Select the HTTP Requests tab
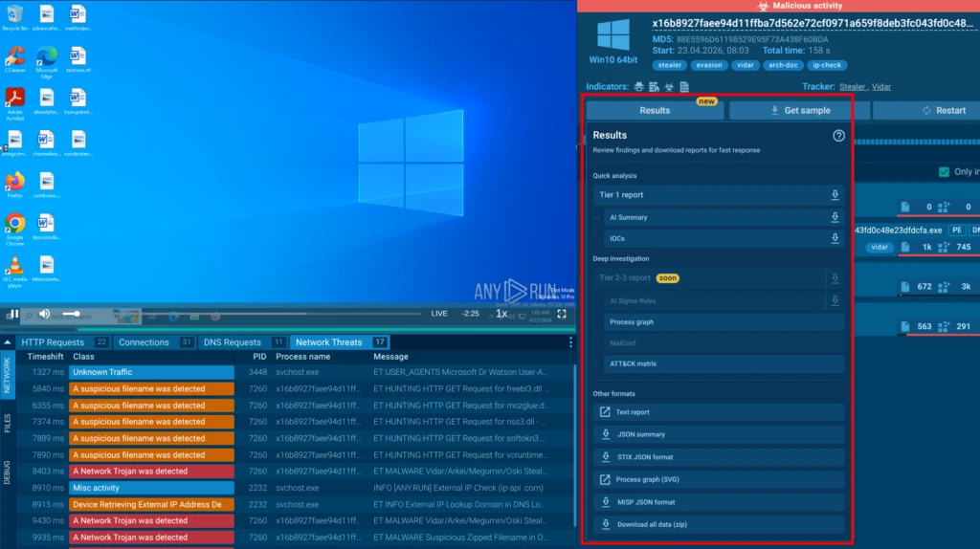The width and height of the screenshot is (980, 549). pyautogui.click(x=53, y=342)
